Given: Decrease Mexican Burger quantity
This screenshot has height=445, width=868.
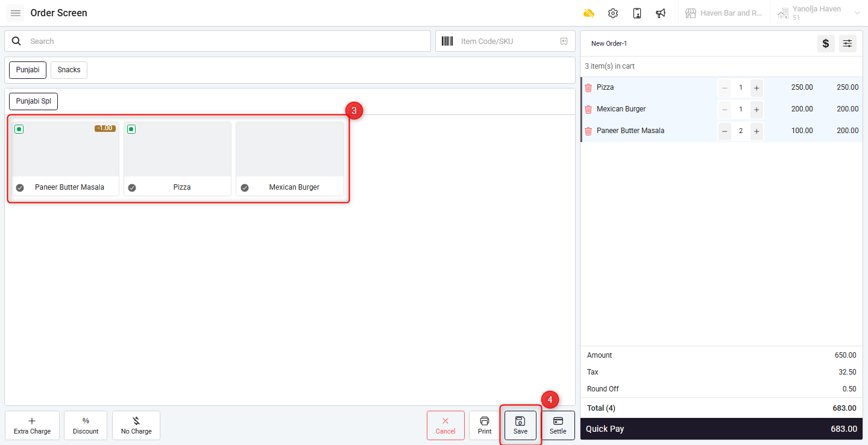Looking at the screenshot, I should pos(725,110).
